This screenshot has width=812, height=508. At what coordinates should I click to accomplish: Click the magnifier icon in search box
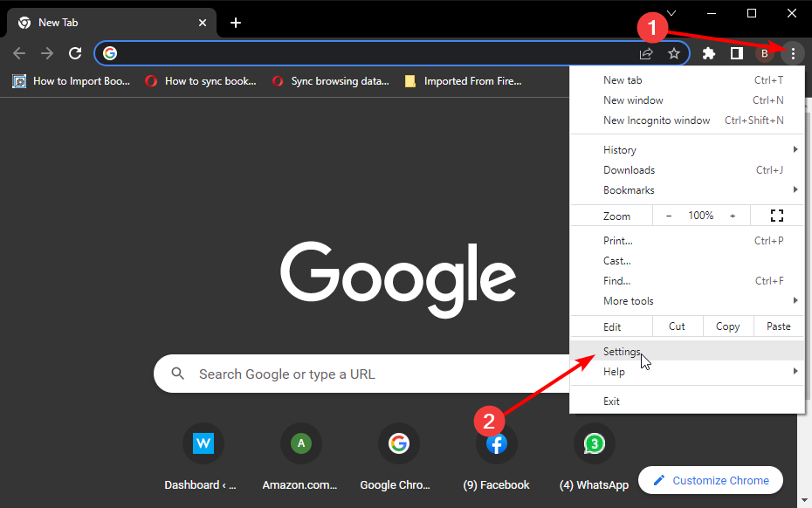[x=177, y=374]
